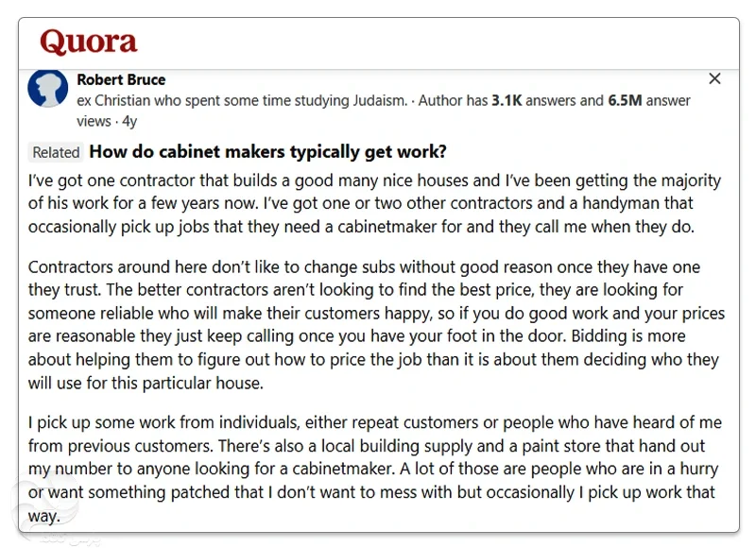Open question "How do cabinet makers typically get work?"

click(267, 152)
